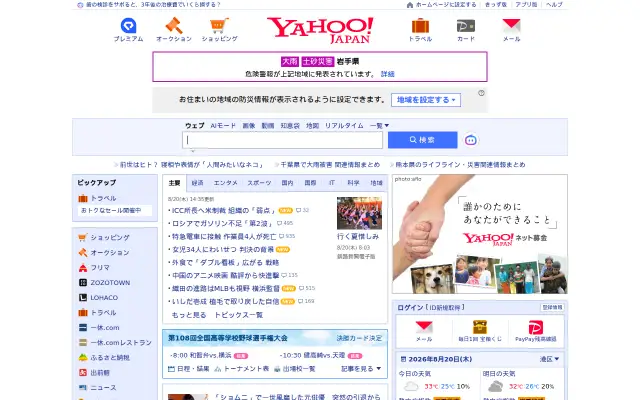Click the web search input field
Viewport: 640px width, 400px height.
coord(282,140)
